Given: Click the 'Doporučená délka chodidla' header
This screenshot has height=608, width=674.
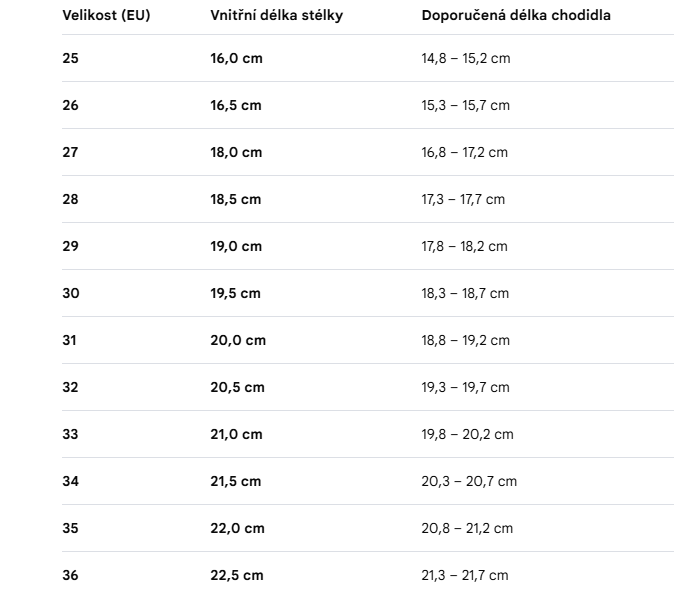Looking at the screenshot, I should (516, 15).
